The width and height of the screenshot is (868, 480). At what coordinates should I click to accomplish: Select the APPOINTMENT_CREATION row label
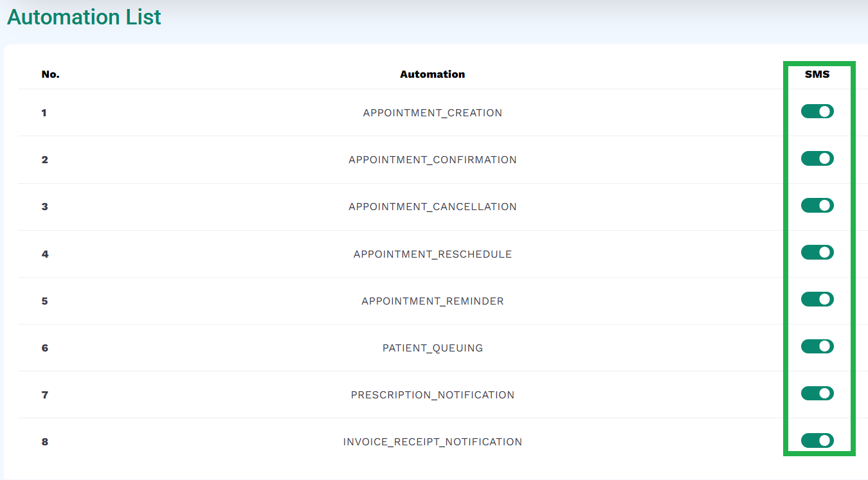[x=433, y=113]
